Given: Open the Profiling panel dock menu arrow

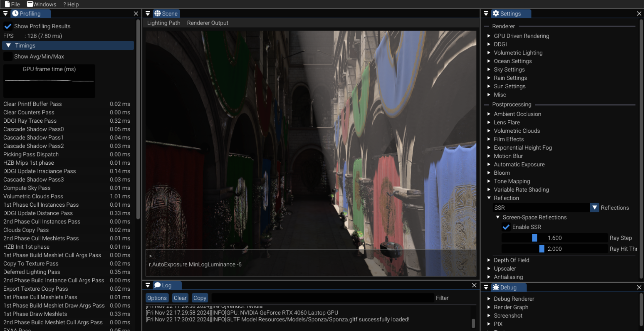Looking at the screenshot, I should 5,13.
